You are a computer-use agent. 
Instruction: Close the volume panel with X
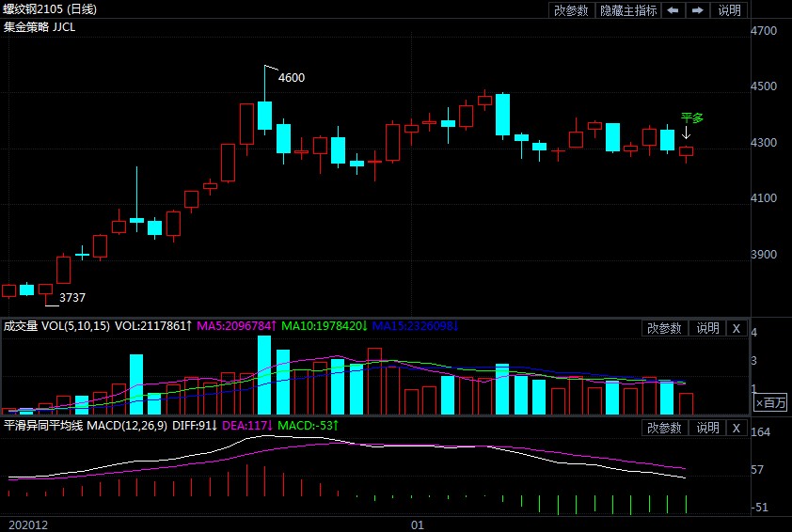coord(737,328)
